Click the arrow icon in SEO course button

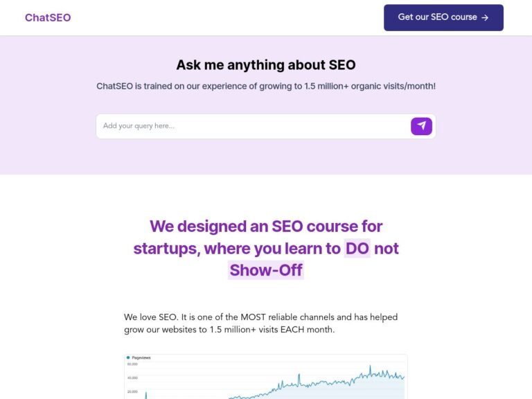click(485, 18)
